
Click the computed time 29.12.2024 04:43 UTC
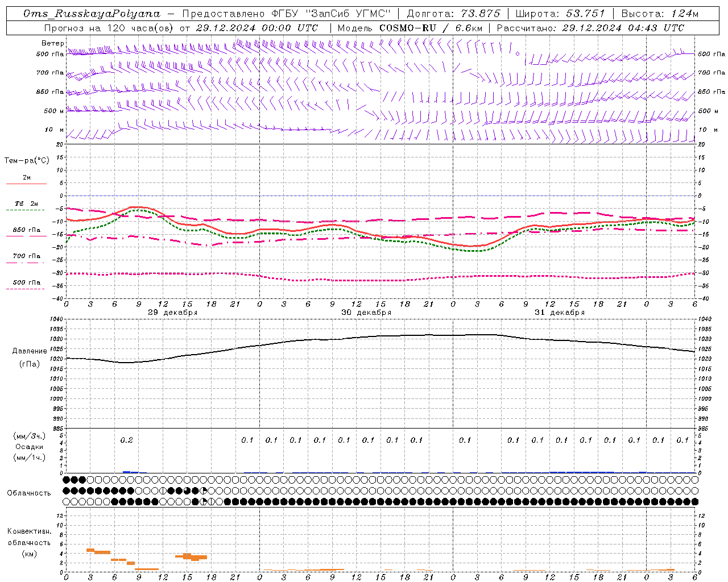pyautogui.click(x=623, y=28)
